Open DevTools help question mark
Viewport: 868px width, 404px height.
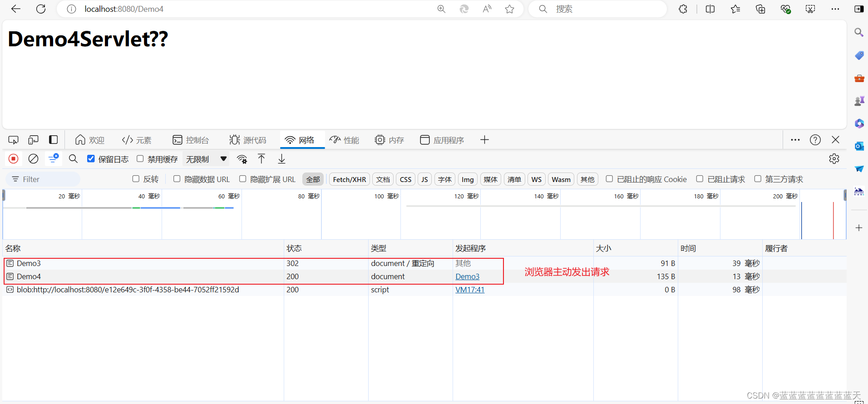pos(815,140)
